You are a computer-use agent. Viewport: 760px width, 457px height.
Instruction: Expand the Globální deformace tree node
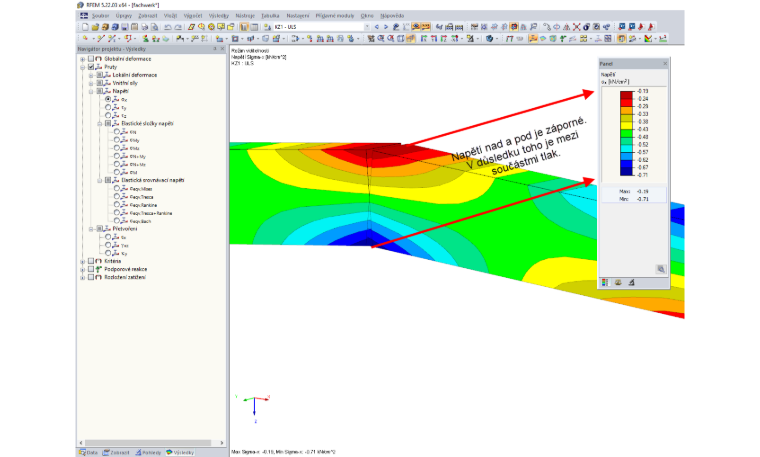82,59
